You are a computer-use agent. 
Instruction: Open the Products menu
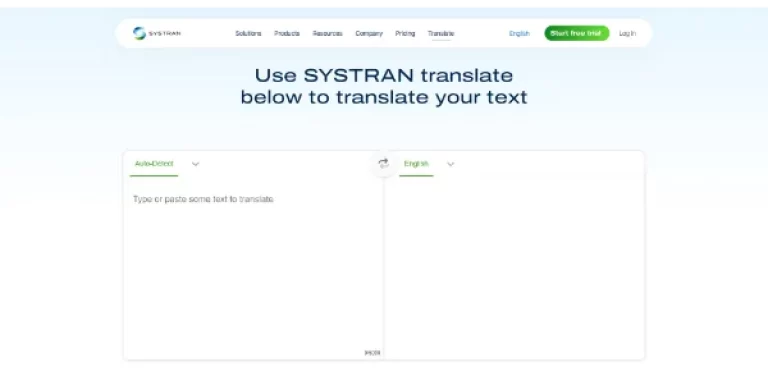pyautogui.click(x=287, y=34)
